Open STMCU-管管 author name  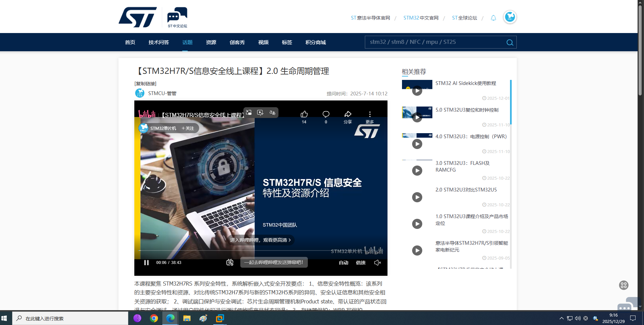(x=162, y=93)
